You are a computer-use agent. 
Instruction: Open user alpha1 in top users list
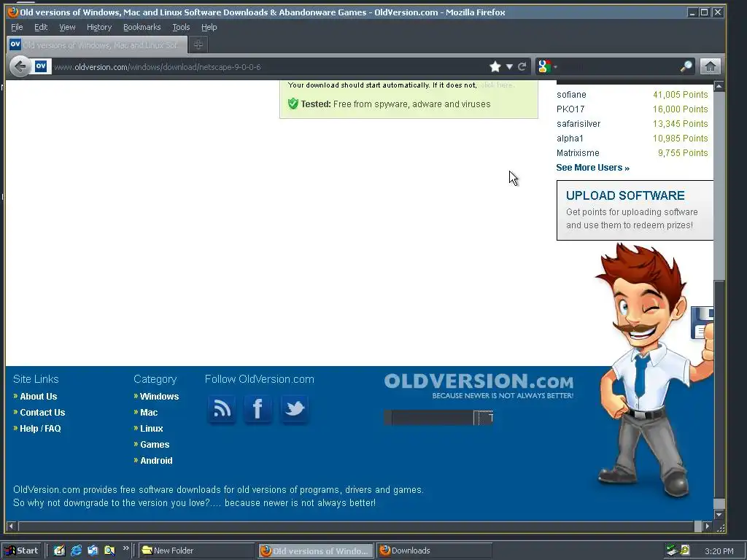[x=570, y=139]
